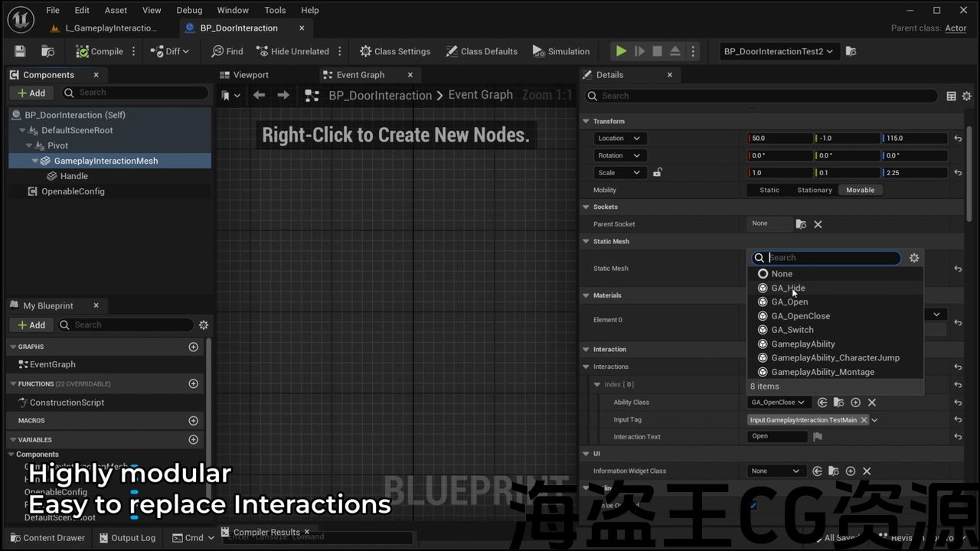
Task: Select DefaultSceneRoot in the component tree
Action: click(x=77, y=130)
